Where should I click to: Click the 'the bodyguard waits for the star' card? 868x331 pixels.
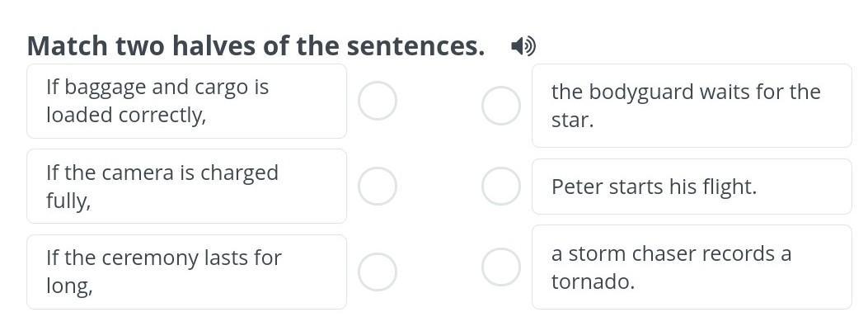pyautogui.click(x=691, y=106)
